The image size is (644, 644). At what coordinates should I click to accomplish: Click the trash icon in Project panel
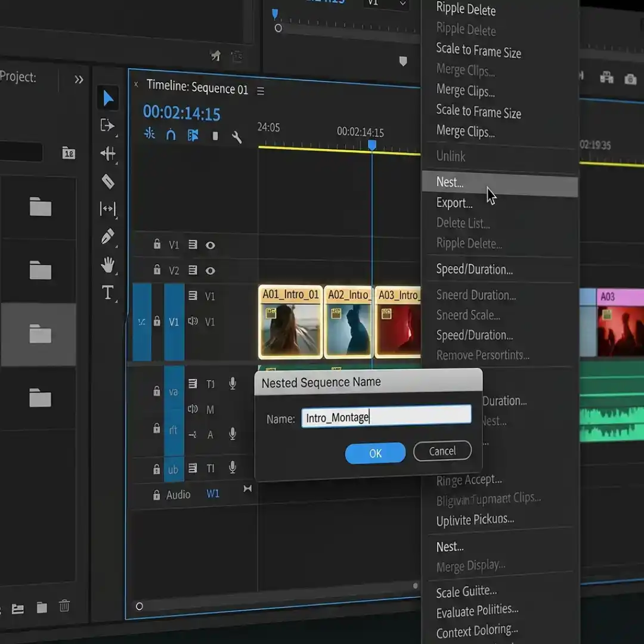64,606
